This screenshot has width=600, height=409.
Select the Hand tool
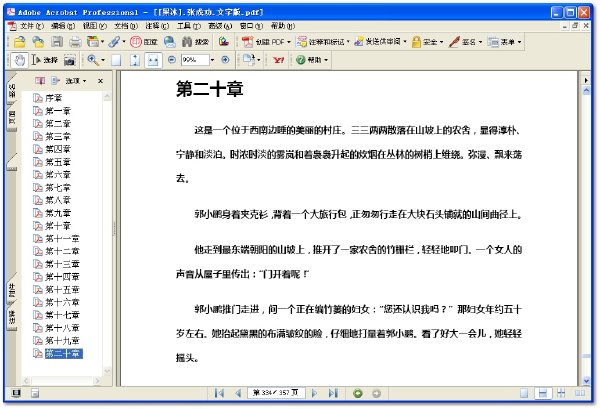tap(19, 60)
